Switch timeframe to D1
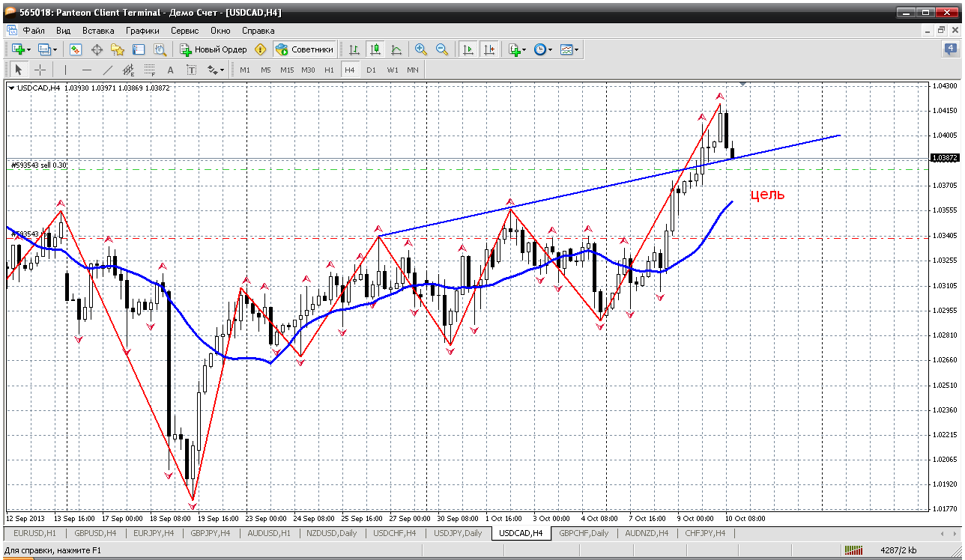Image resolution: width=965 pixels, height=560 pixels. (372, 70)
